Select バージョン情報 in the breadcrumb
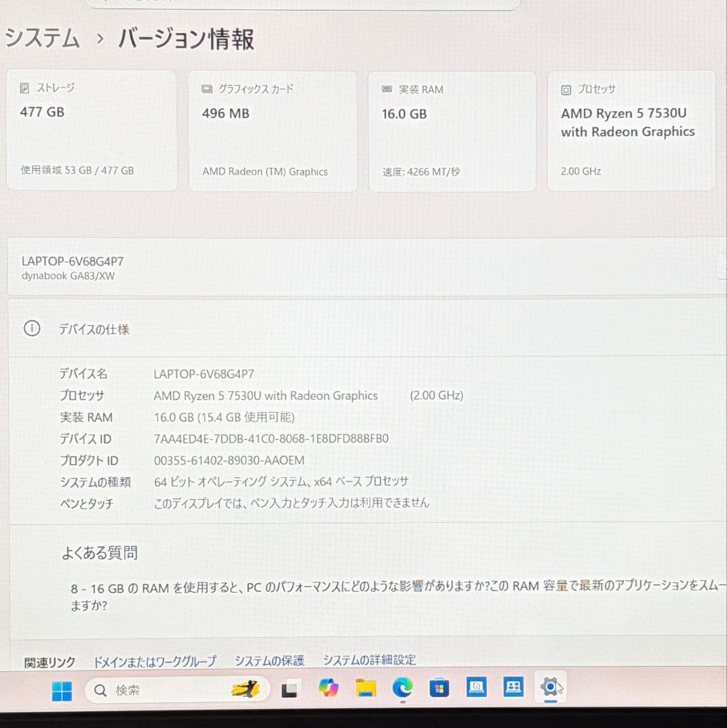 pyautogui.click(x=185, y=39)
